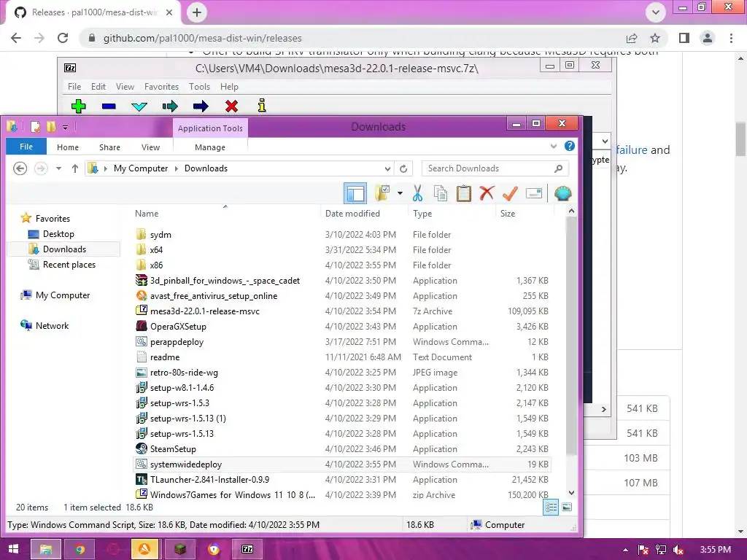Click the 'failure' link on GitHub page
Image resolution: width=747 pixels, height=560 pixels.
coord(631,149)
